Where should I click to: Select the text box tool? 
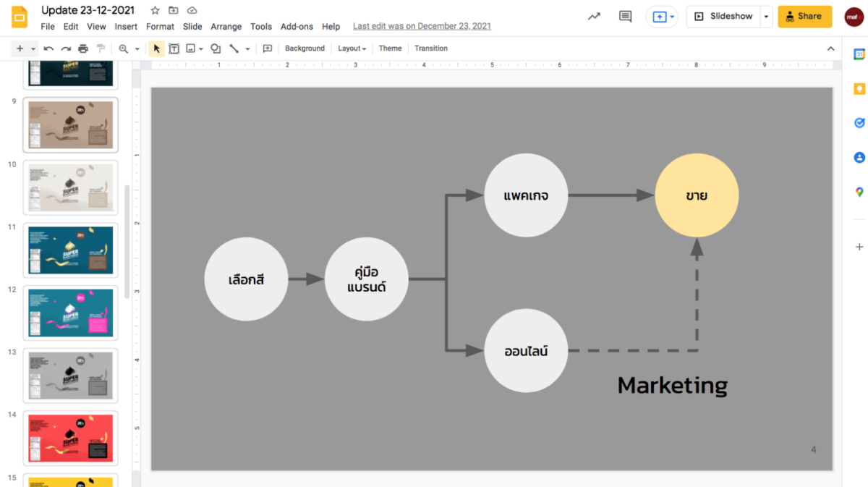[174, 48]
